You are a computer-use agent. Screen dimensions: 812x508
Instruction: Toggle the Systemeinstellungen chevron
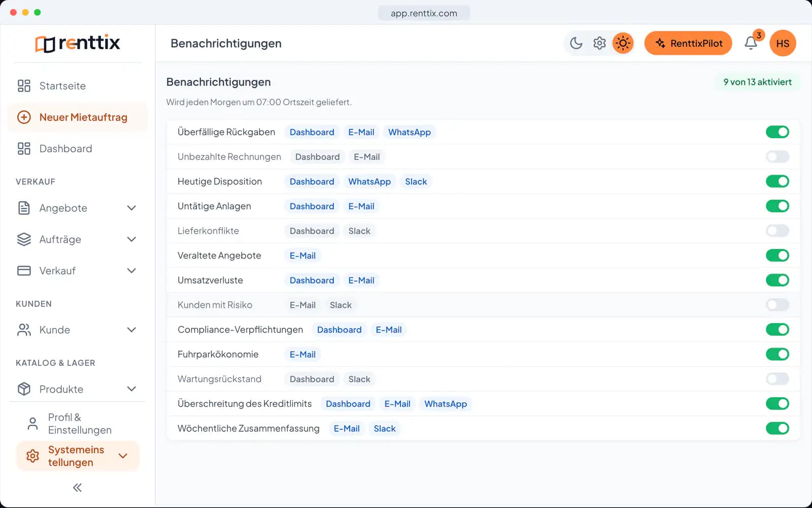[x=123, y=456]
